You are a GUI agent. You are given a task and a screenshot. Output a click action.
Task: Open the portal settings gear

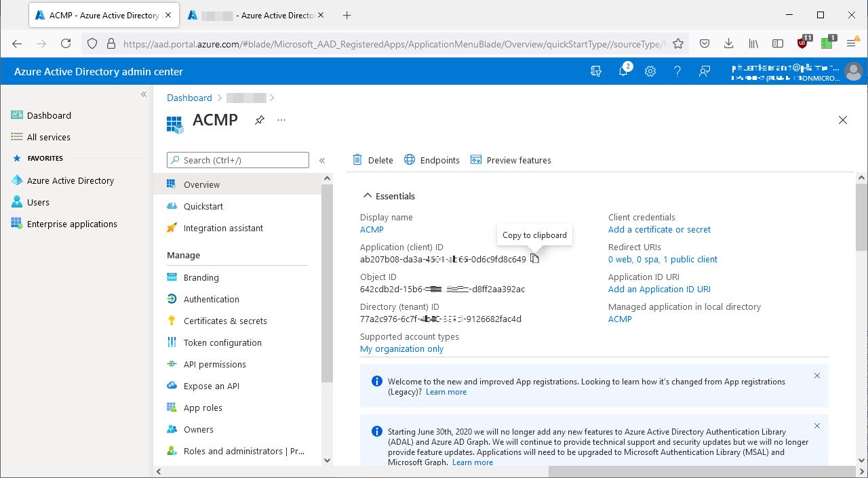point(650,71)
